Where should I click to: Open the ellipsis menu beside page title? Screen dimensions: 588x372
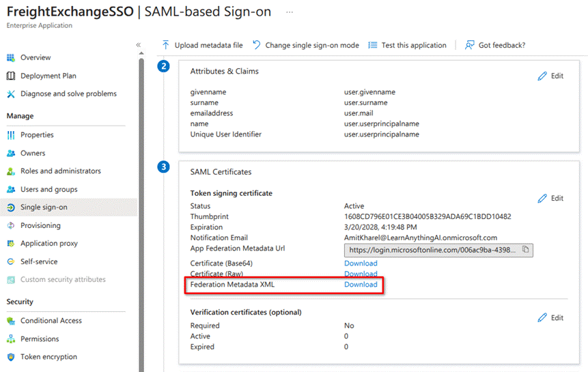click(290, 12)
